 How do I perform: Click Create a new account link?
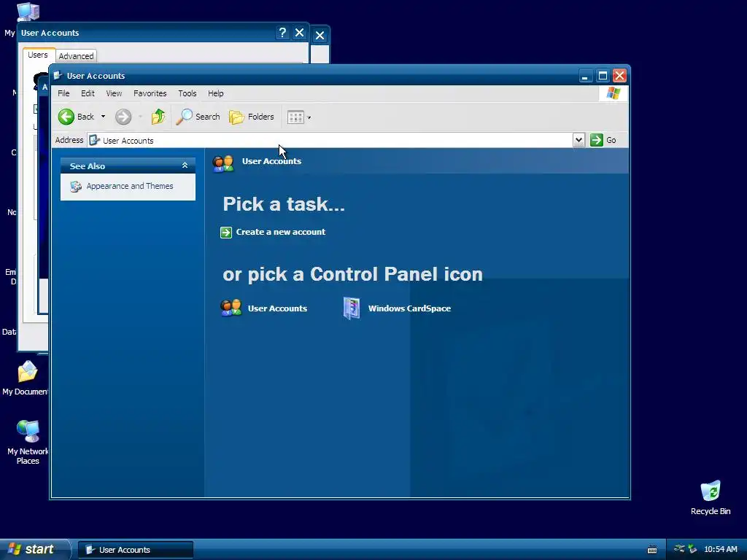tap(281, 232)
